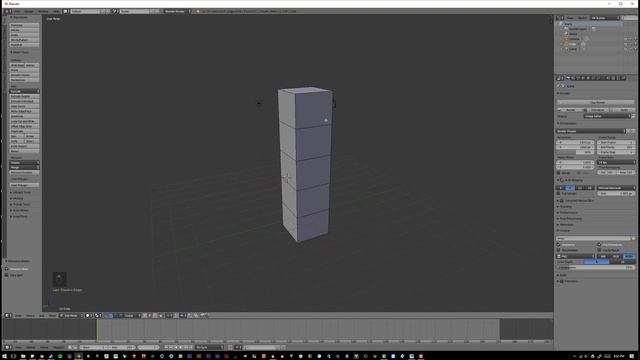Toggle the File Extensions checkbox
The width and height of the screenshot is (640, 360).
pos(599,245)
